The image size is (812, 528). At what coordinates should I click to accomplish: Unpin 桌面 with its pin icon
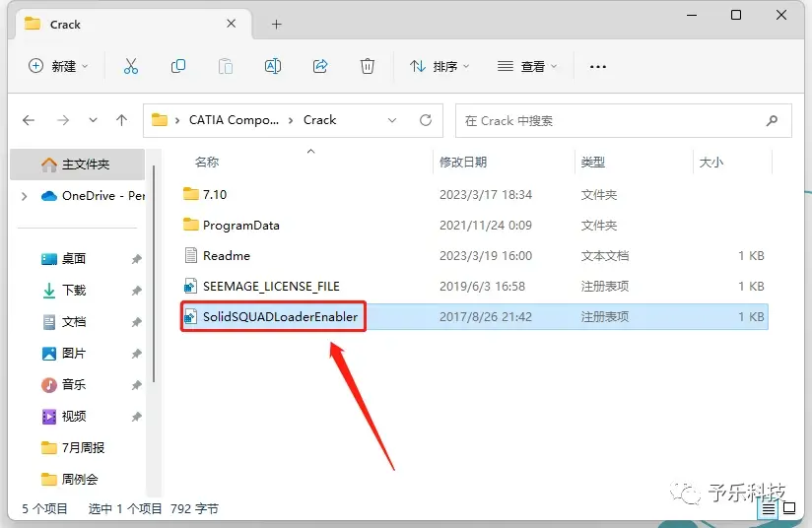(136, 259)
